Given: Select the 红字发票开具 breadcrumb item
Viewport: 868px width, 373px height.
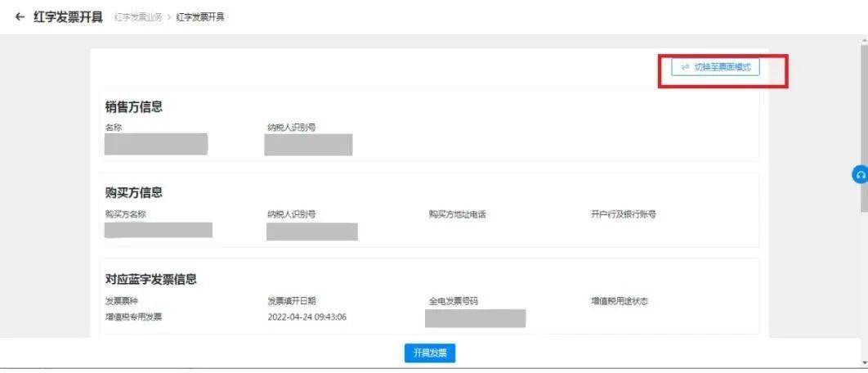Looking at the screenshot, I should [x=200, y=17].
